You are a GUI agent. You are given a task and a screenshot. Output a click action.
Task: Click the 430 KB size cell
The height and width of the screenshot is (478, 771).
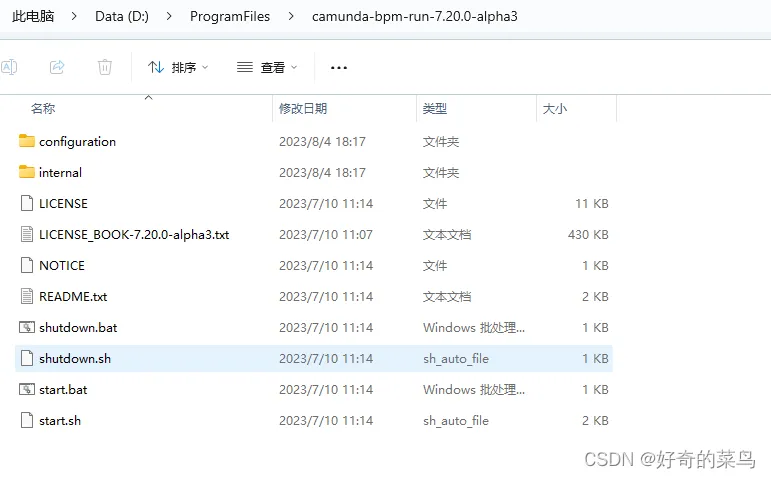coord(588,235)
